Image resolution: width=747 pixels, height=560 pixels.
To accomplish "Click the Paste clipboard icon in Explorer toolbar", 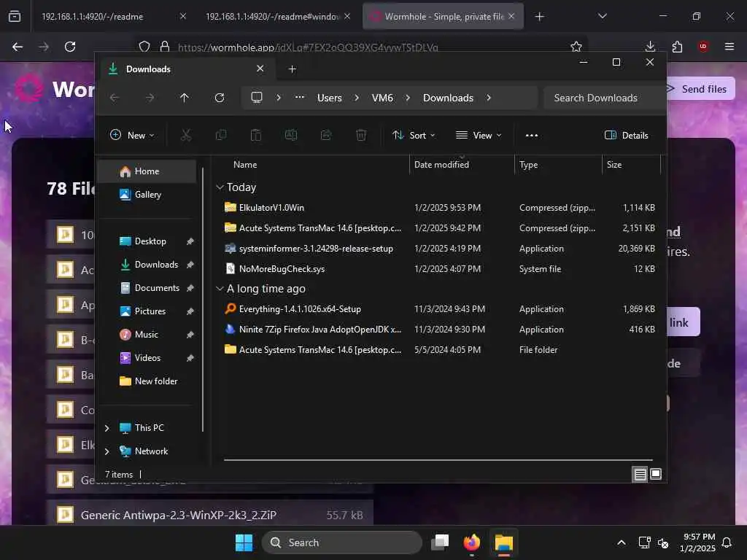I will click(256, 135).
